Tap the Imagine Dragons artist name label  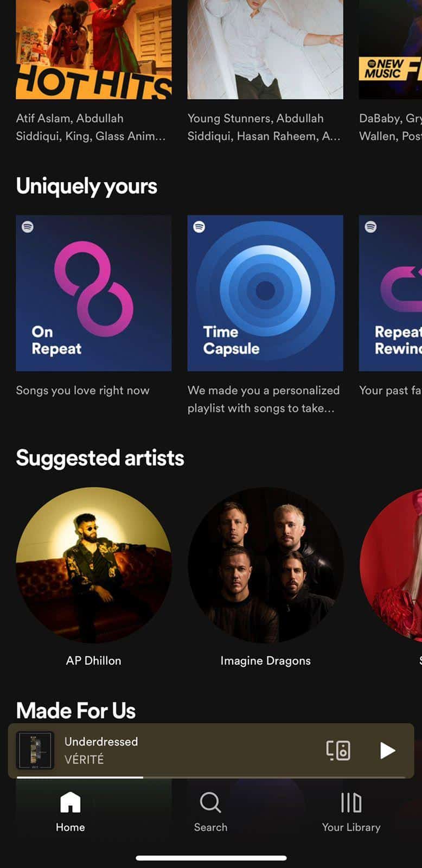(265, 661)
